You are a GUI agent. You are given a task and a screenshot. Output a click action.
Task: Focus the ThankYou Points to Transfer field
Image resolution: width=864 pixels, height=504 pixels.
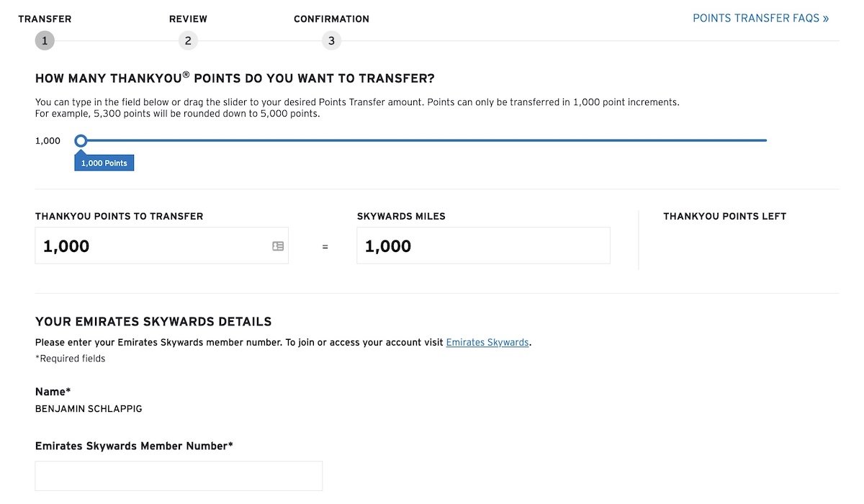[161, 246]
